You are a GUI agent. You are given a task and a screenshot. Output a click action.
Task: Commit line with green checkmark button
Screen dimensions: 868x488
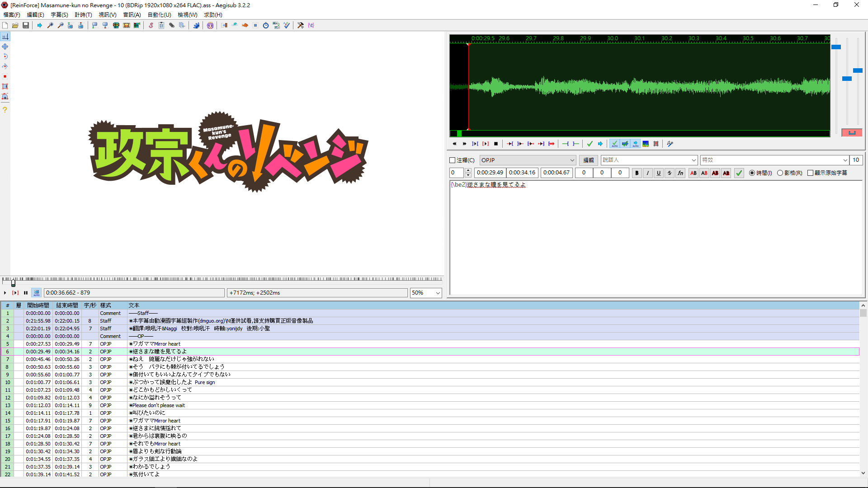pos(739,173)
